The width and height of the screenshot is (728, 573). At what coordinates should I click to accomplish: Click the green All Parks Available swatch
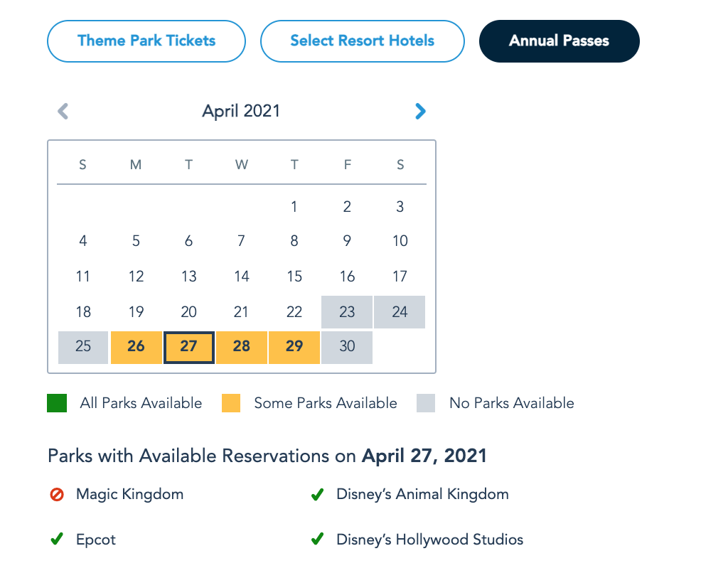click(57, 403)
